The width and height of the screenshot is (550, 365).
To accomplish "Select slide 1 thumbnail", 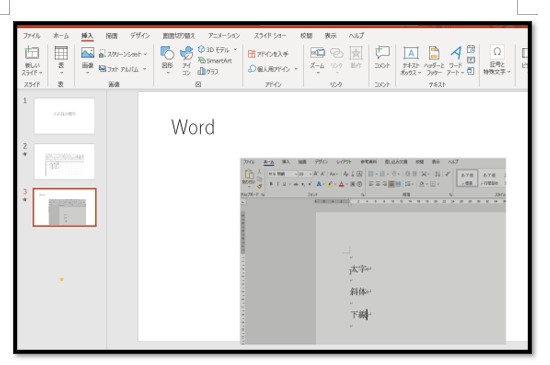I will [x=65, y=116].
